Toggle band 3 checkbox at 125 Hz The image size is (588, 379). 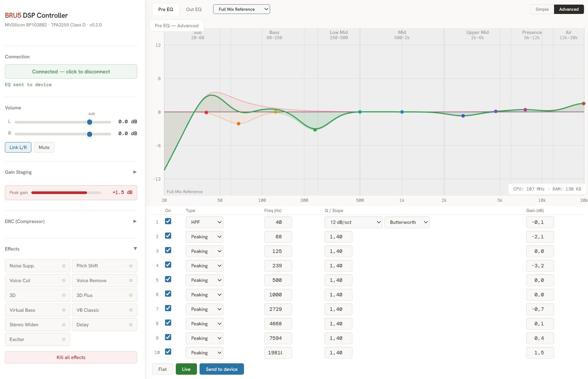click(168, 250)
